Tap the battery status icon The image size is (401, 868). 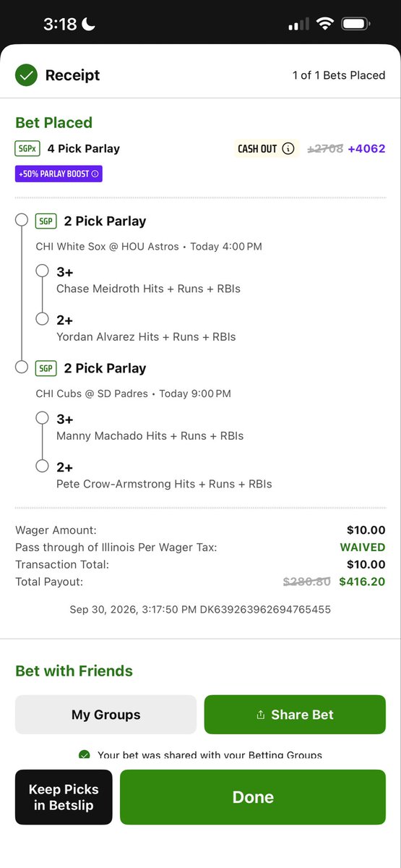(355, 25)
